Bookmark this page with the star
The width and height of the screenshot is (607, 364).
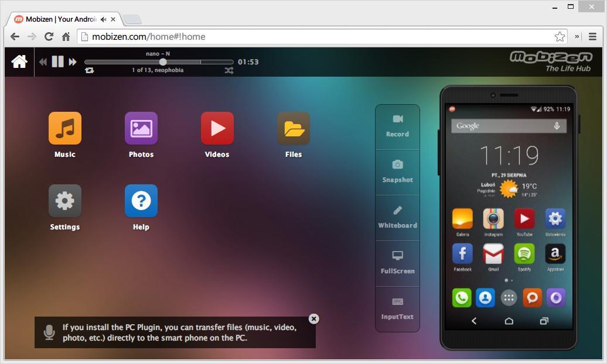click(x=560, y=37)
